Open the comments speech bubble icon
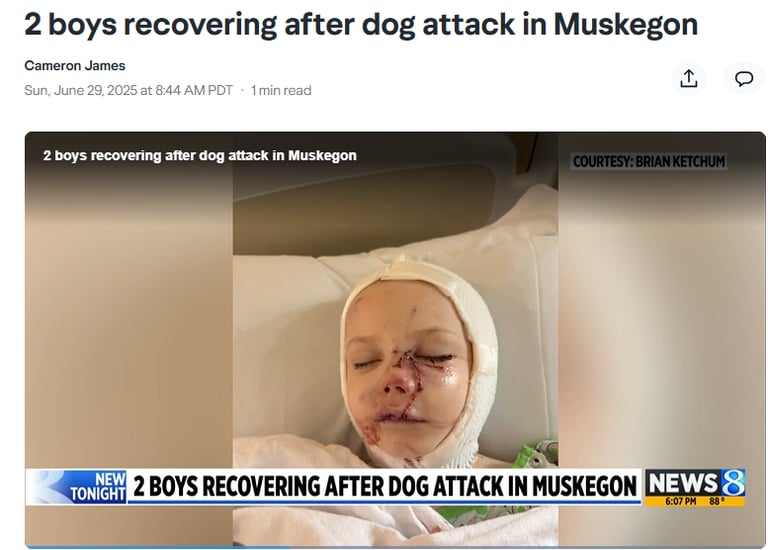This screenshot has height=550, width=768. click(744, 78)
